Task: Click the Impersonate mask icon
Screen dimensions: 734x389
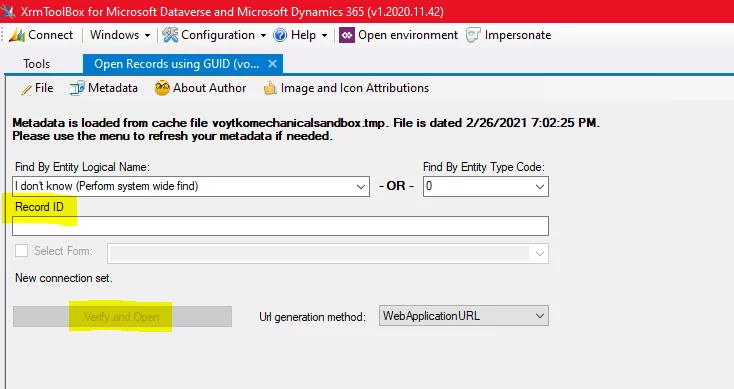Action: tap(473, 35)
